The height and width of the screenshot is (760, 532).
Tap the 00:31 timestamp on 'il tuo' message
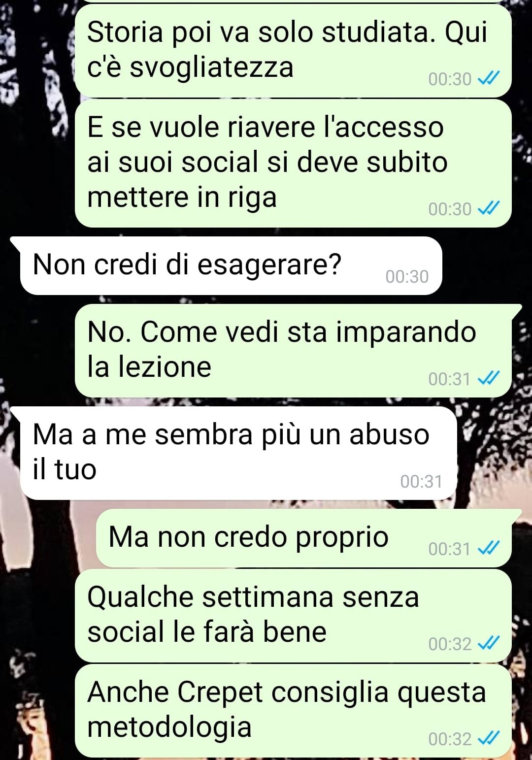421,481
